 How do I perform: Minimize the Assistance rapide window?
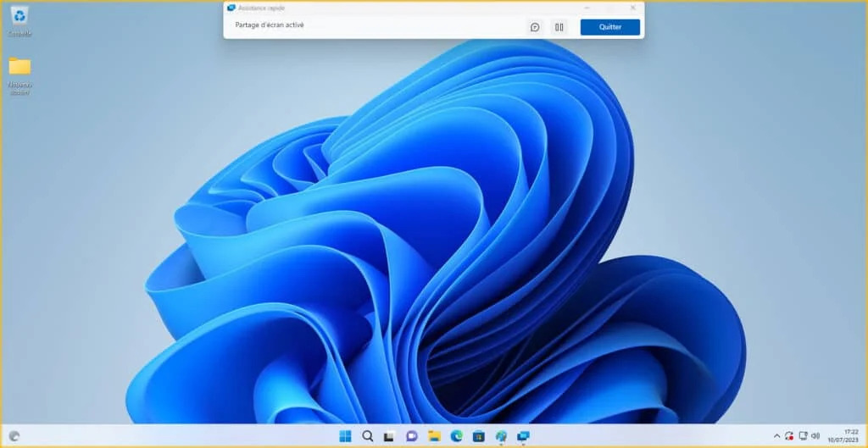(x=587, y=8)
